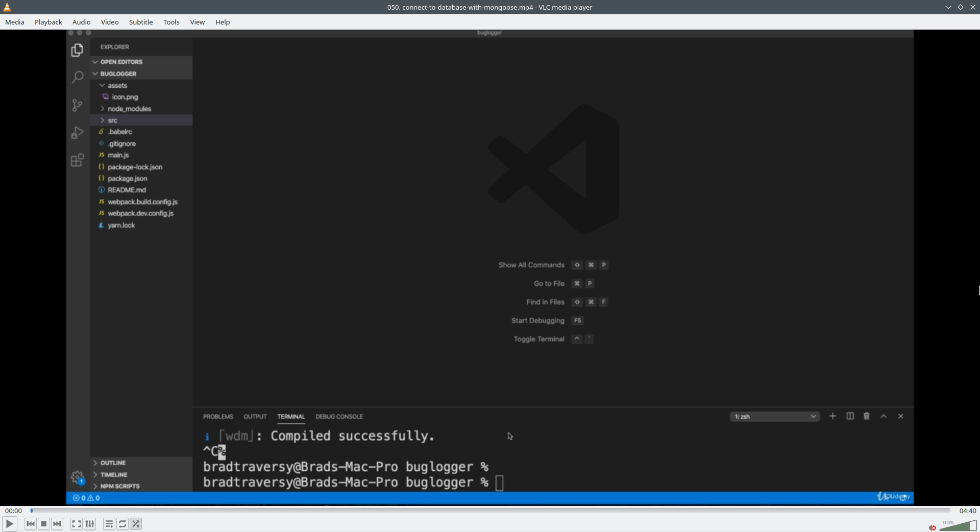
Task: Open the View menu
Action: tap(198, 22)
